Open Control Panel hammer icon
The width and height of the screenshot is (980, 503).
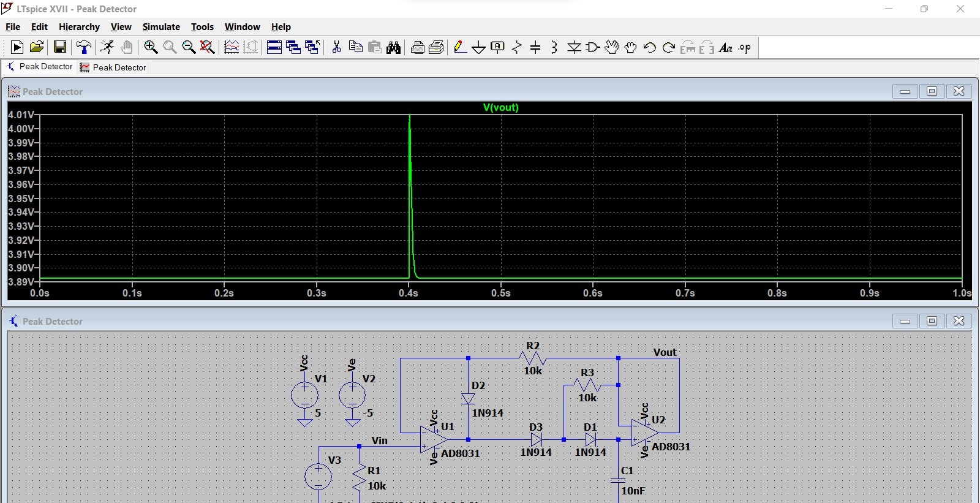(x=83, y=47)
